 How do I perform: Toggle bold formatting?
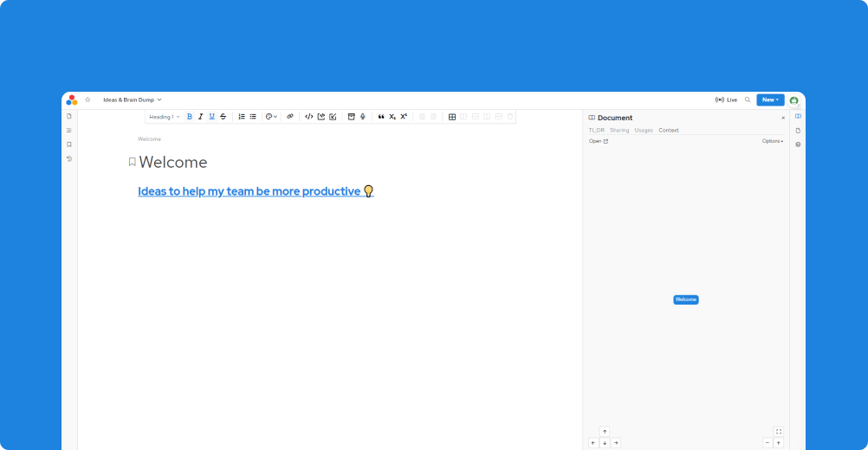pyautogui.click(x=190, y=117)
